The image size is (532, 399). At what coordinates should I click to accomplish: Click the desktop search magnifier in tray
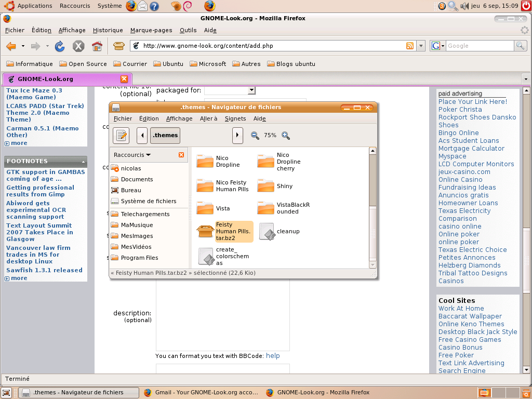click(x=453, y=6)
